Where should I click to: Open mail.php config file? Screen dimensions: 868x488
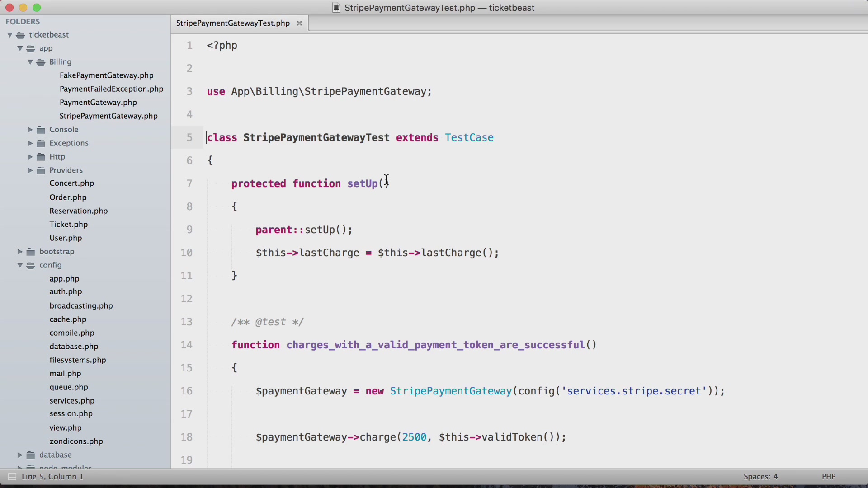[66, 374]
